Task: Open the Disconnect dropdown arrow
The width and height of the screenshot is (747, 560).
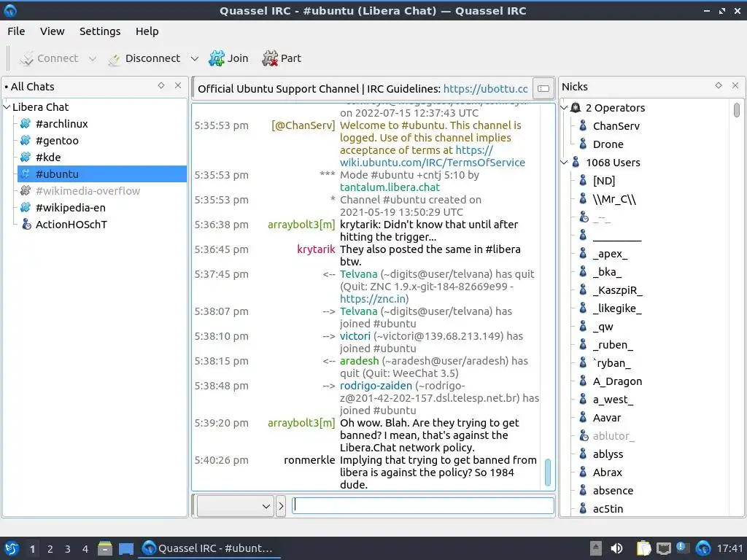Action: coord(194,58)
